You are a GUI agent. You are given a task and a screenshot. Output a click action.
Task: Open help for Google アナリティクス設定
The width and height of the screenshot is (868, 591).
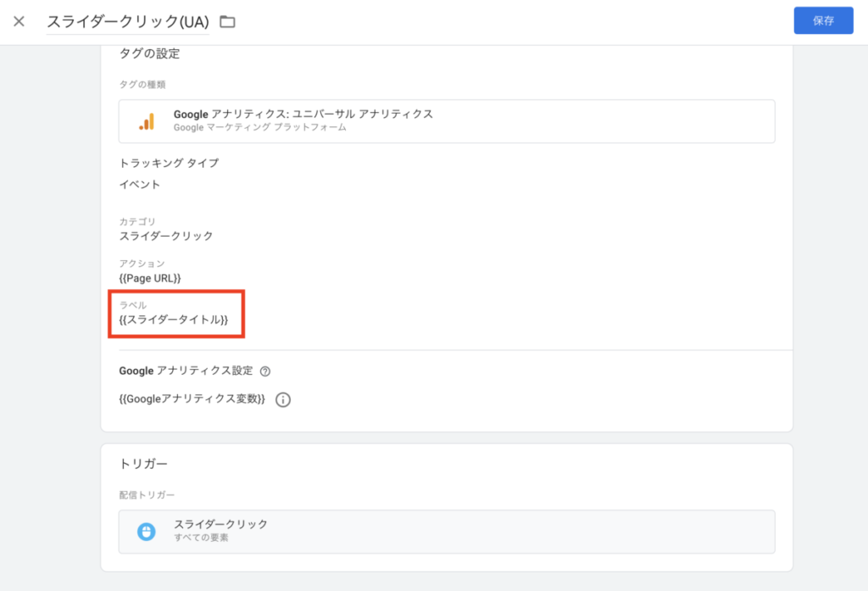tap(265, 371)
